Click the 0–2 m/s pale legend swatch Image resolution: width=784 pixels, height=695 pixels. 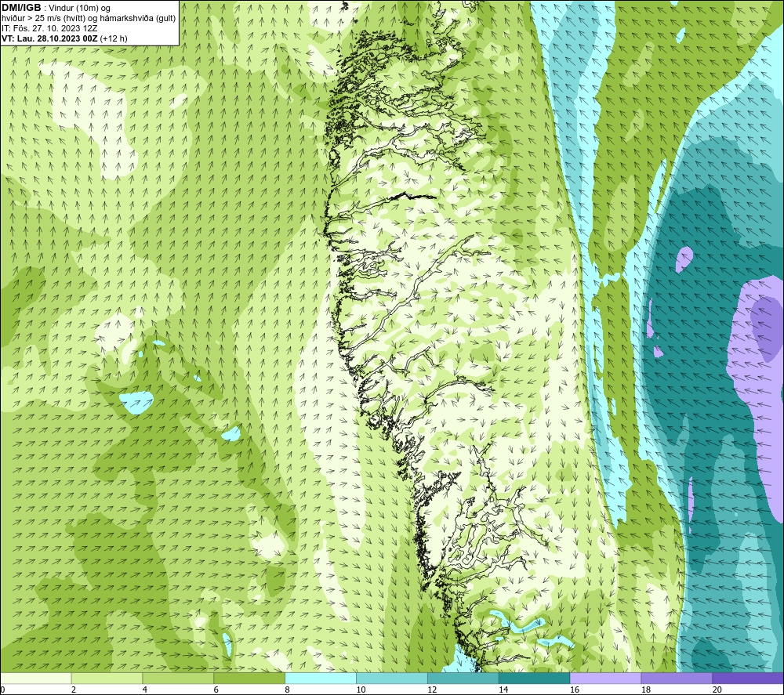pyautogui.click(x=36, y=678)
